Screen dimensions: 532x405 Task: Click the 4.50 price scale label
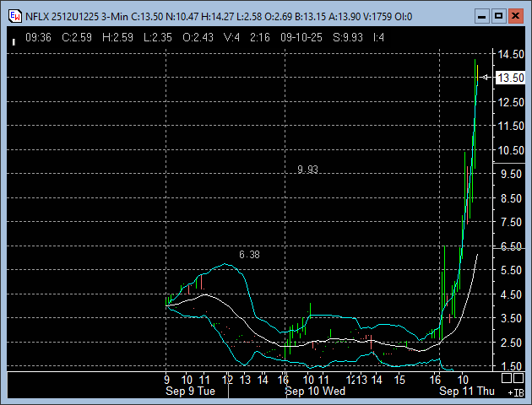click(x=511, y=294)
